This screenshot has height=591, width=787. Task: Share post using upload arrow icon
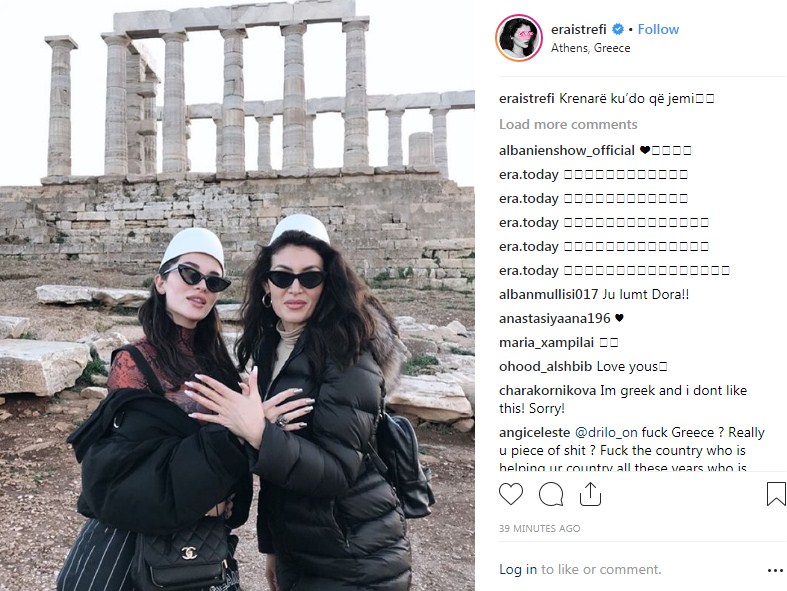pos(590,494)
